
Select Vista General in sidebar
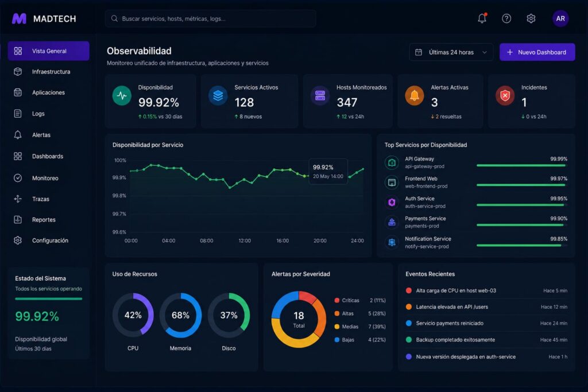48,51
